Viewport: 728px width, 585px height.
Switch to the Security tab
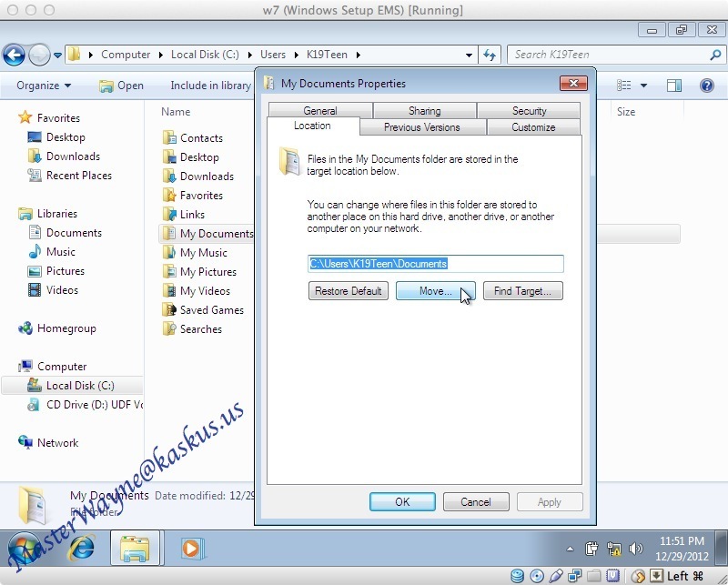(x=529, y=110)
